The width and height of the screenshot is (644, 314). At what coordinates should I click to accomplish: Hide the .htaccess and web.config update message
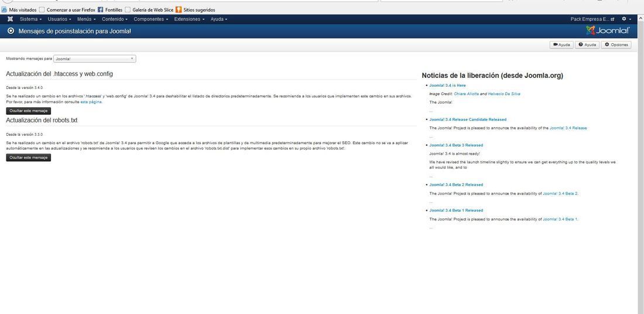(x=28, y=111)
